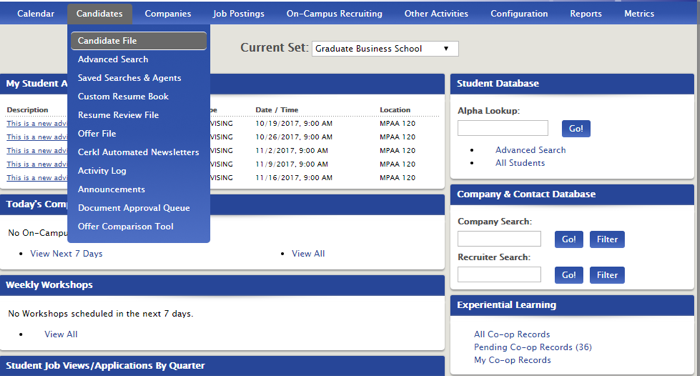This screenshot has width=700, height=376.
Task: Open Saved Searches & Agents
Action: [x=129, y=78]
